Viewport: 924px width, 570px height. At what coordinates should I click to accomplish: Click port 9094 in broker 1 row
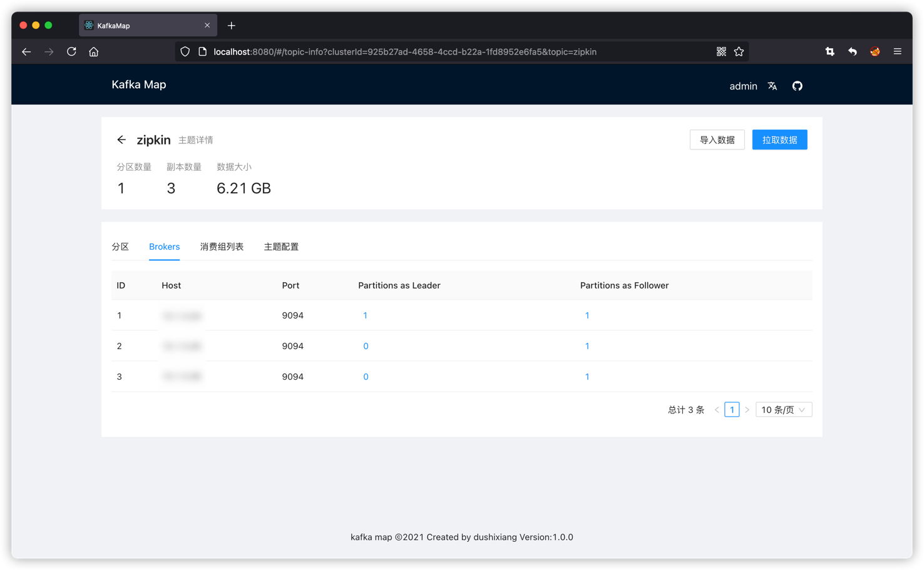292,315
